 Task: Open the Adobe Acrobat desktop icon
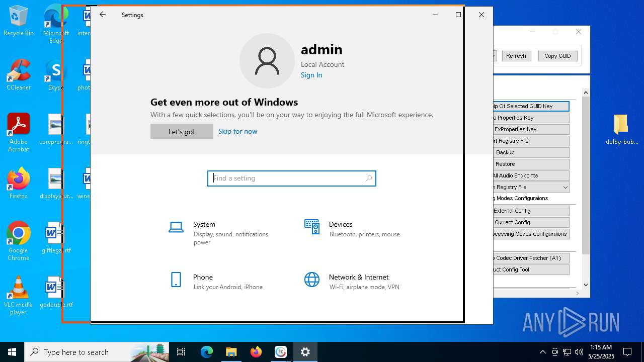pos(19,132)
